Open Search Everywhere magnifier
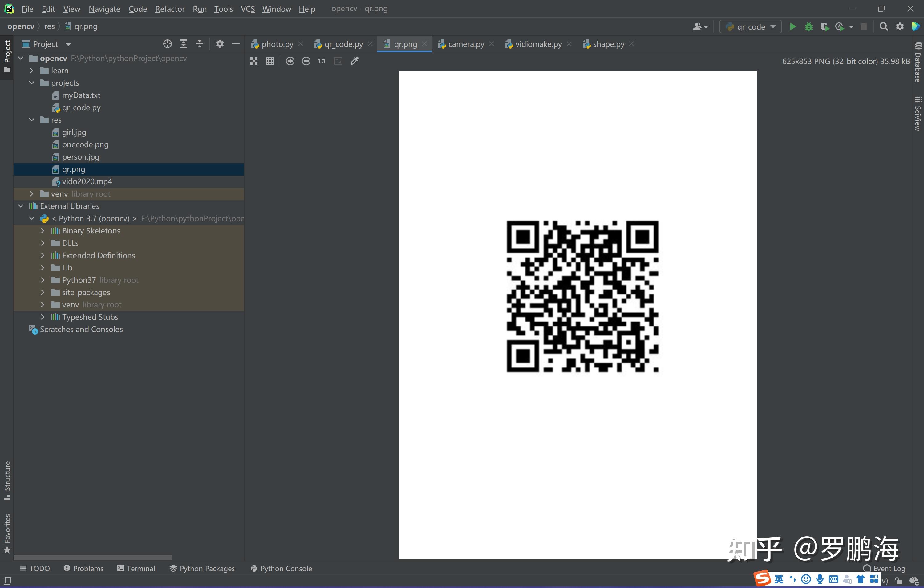Screen dimensions: 924x588 pyautogui.click(x=884, y=26)
